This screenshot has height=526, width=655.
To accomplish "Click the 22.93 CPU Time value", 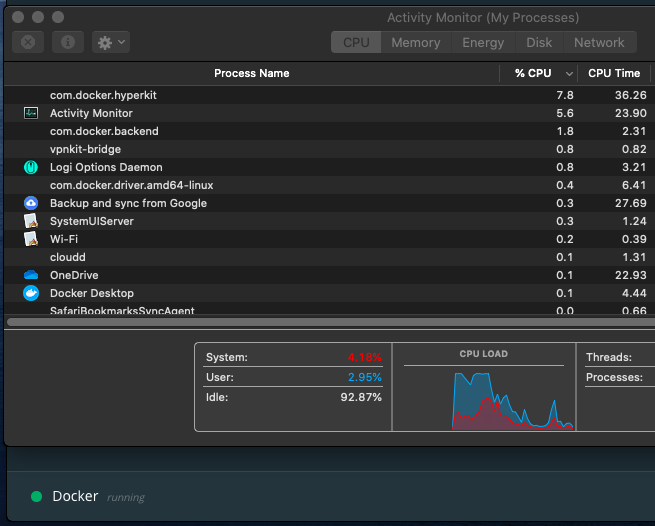I will (630, 275).
